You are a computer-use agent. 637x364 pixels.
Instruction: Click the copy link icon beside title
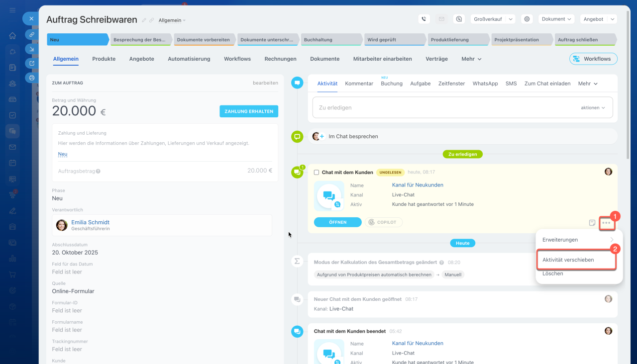152,20
